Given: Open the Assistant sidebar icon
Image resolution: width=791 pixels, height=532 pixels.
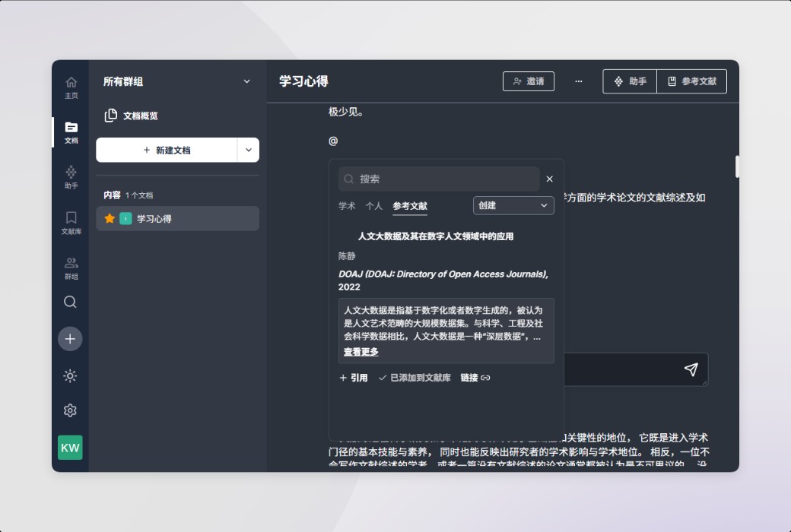Looking at the screenshot, I should pos(71,177).
